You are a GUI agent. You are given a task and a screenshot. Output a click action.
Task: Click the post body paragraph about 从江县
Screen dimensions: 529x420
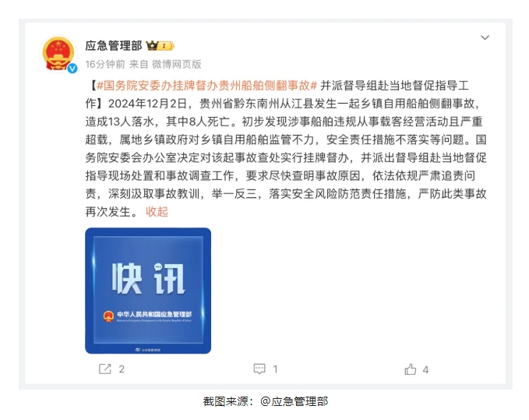(286, 148)
